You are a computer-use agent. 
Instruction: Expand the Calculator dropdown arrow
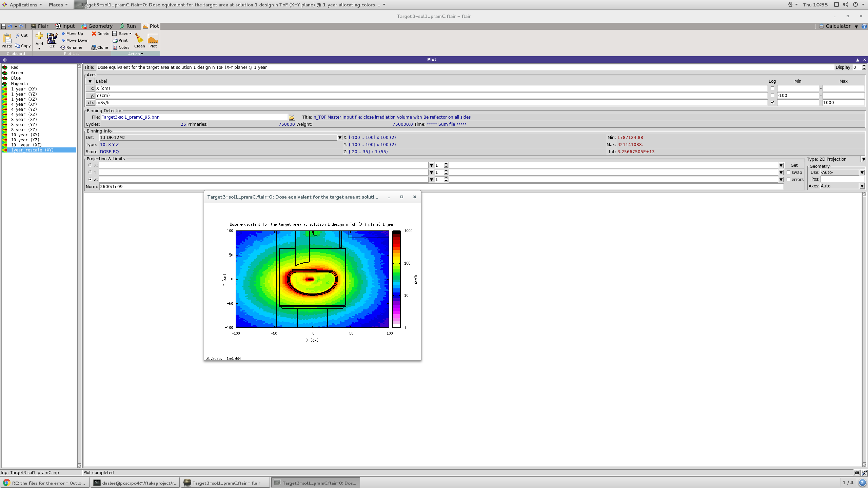point(856,26)
